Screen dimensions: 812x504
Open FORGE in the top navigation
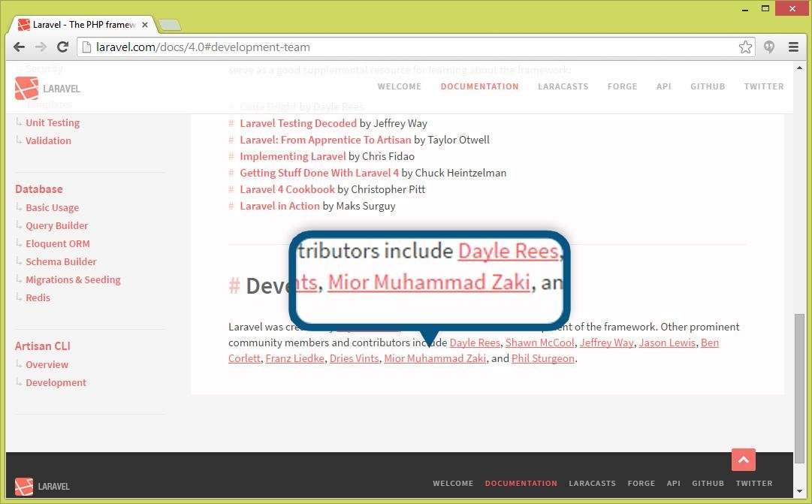click(623, 86)
